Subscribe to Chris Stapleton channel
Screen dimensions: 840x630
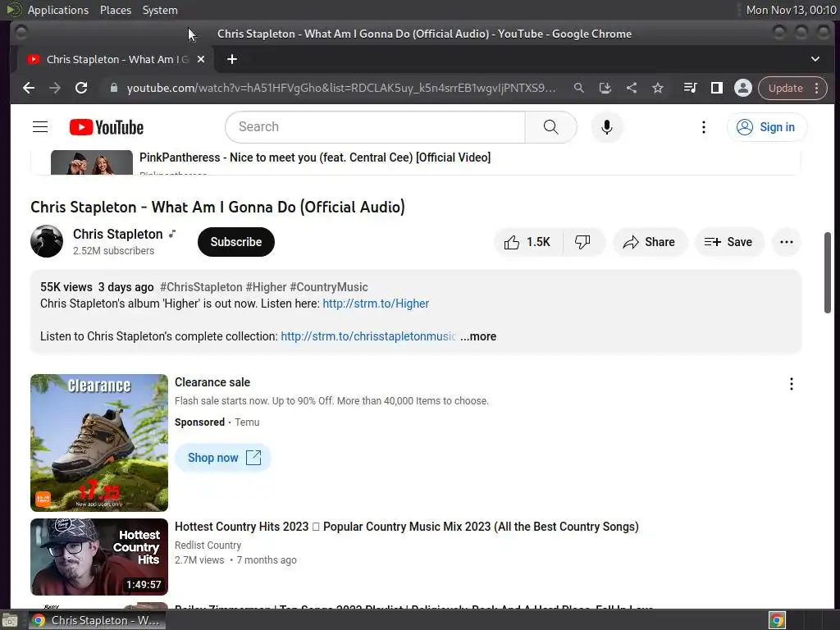(x=235, y=242)
